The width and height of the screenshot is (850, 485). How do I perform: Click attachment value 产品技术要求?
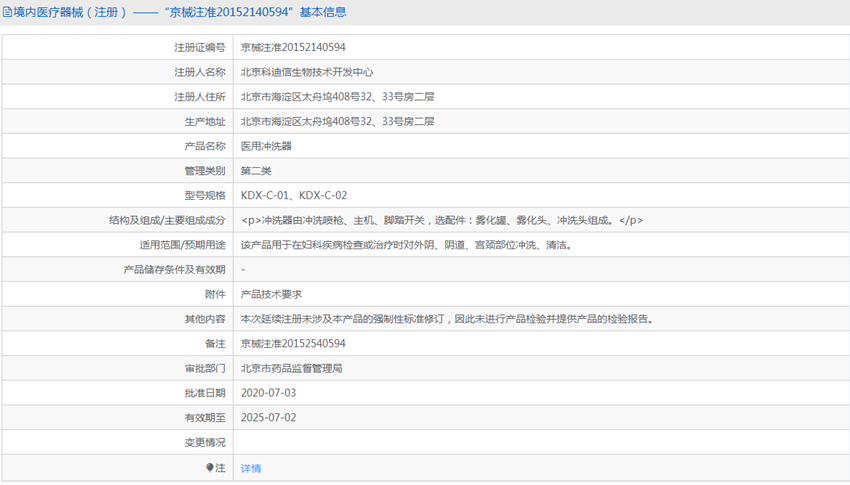tap(271, 294)
